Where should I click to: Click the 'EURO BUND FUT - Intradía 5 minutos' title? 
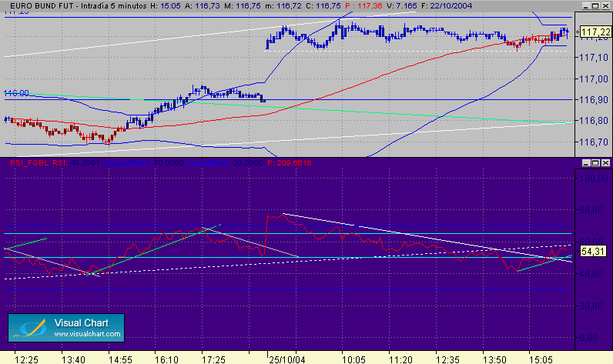coord(79,6)
